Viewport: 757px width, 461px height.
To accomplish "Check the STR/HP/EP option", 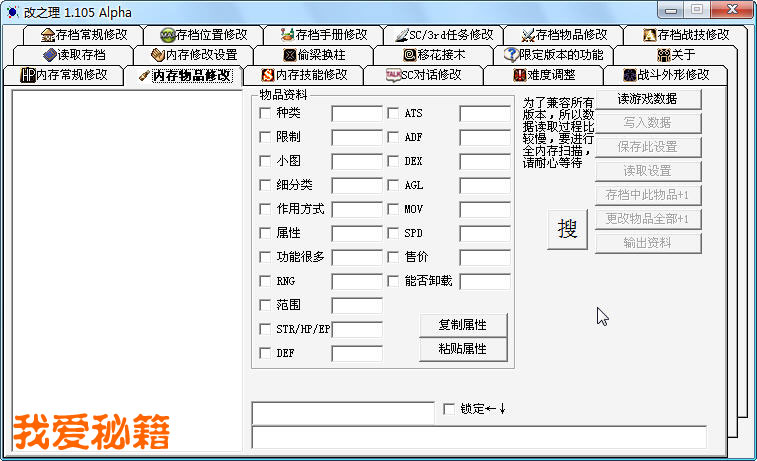I will coord(265,329).
